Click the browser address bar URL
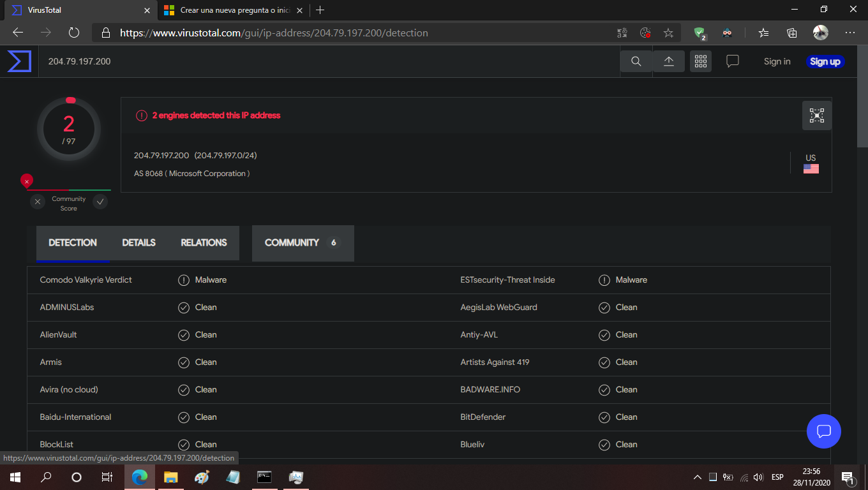 coord(274,33)
